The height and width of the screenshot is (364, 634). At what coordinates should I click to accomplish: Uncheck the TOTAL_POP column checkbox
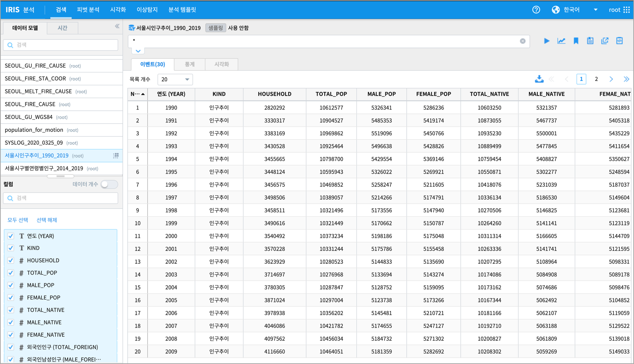click(x=11, y=273)
